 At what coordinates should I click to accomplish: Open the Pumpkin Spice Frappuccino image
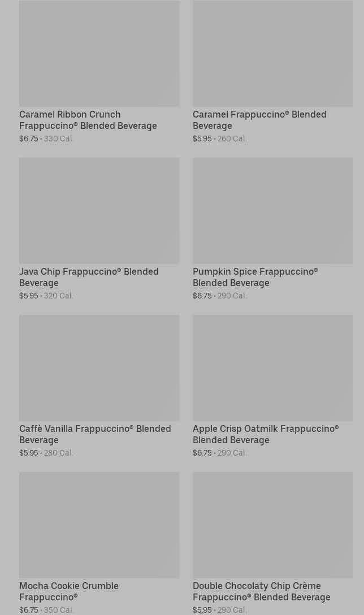tap(272, 210)
